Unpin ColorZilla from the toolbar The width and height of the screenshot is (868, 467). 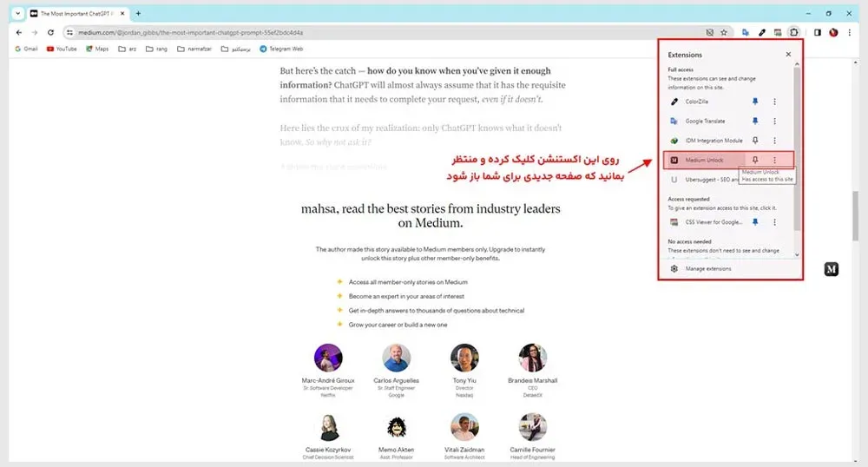point(754,102)
